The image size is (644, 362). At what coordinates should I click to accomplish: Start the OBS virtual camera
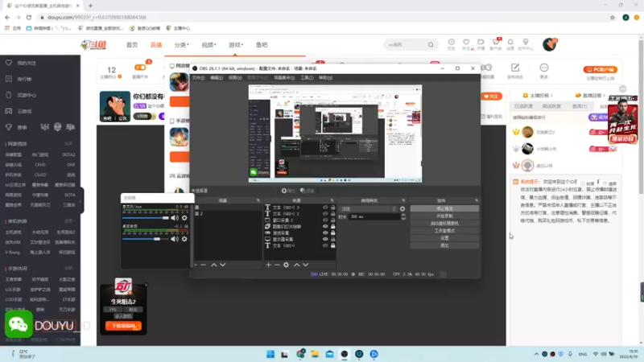pos(444,224)
